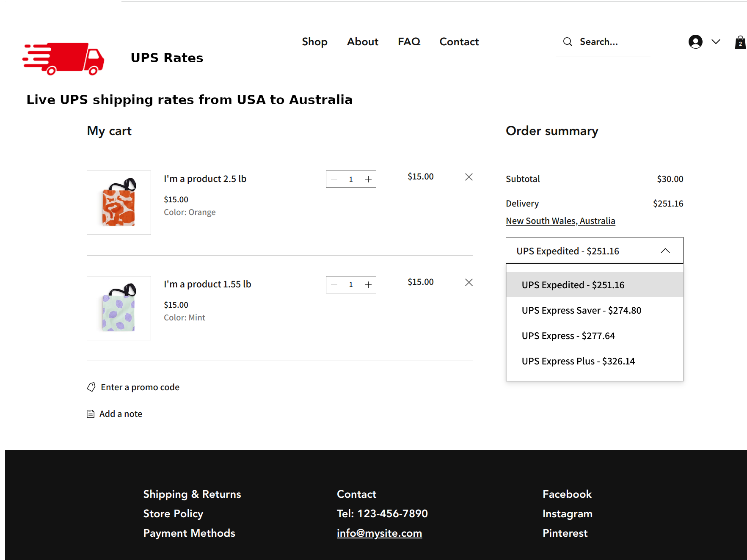Open the product 1.55 lb title link
The height and width of the screenshot is (560, 747).
point(207,284)
